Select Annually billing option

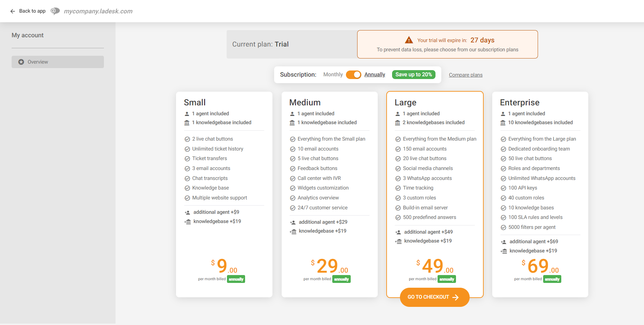click(375, 75)
